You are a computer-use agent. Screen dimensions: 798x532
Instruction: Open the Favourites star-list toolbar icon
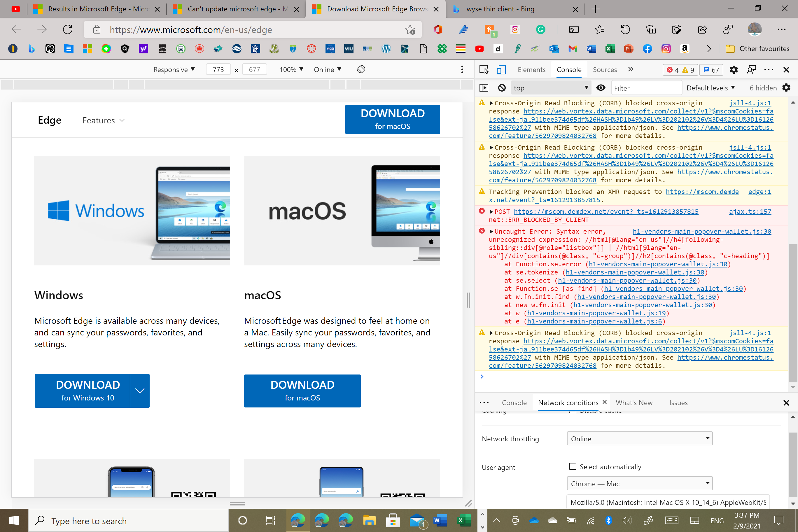point(599,29)
